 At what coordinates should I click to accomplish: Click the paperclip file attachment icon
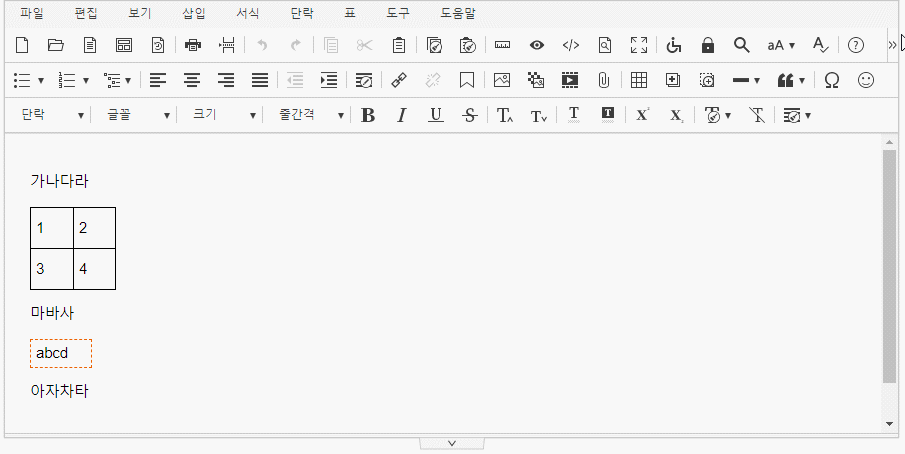[x=604, y=80]
